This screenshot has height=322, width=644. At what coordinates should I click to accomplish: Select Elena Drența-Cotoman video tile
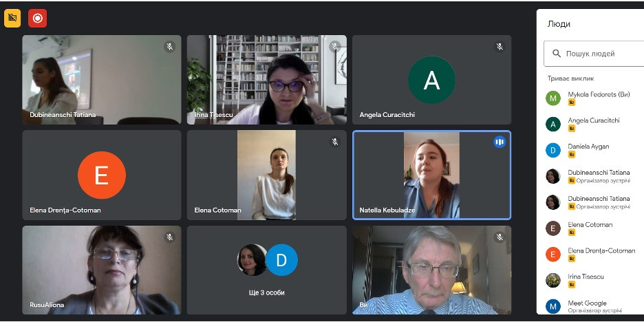[101, 175]
